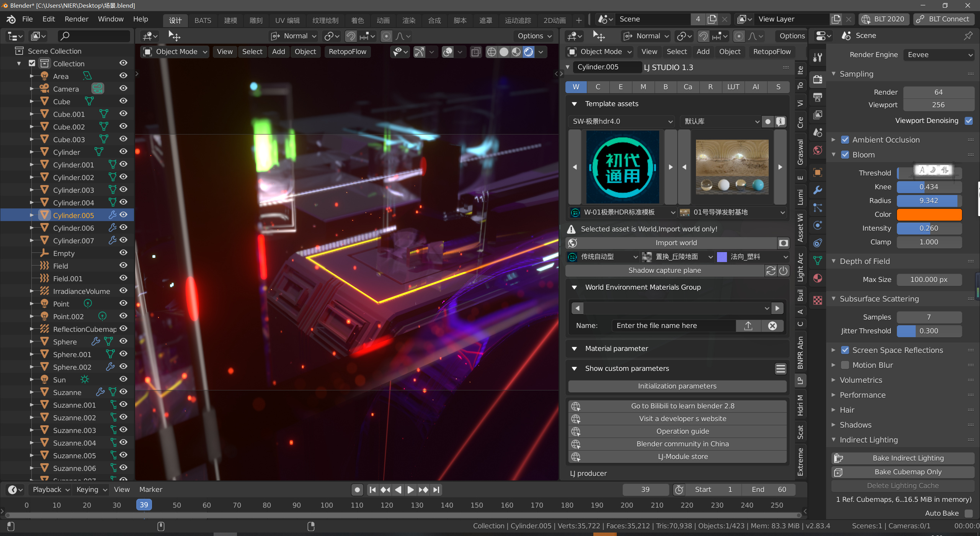Jump to the timeline start frame
The image size is (980, 536).
[x=372, y=490]
